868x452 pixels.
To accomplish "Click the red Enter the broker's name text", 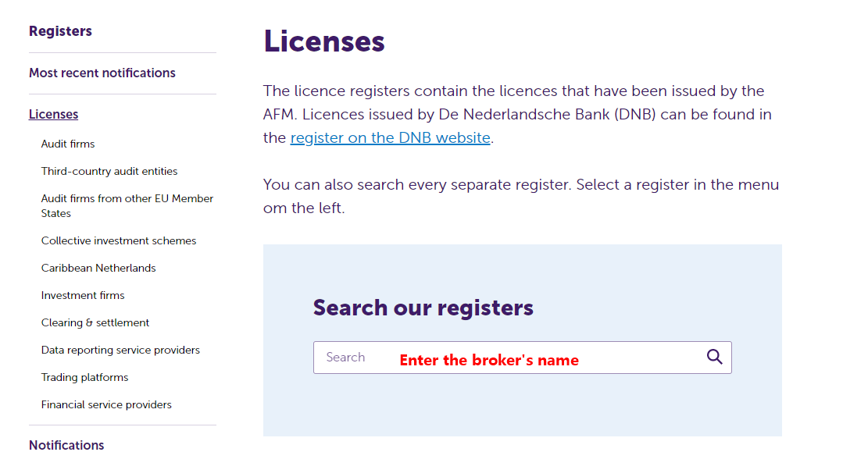I will click(x=489, y=361).
